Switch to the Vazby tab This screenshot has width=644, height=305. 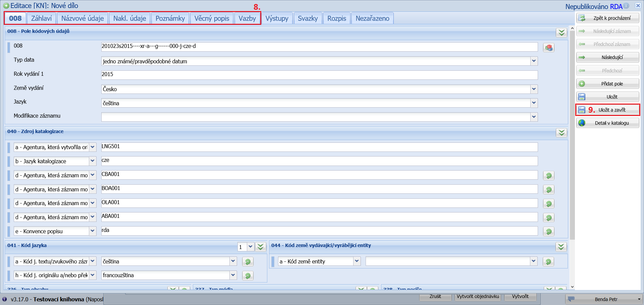coord(247,18)
